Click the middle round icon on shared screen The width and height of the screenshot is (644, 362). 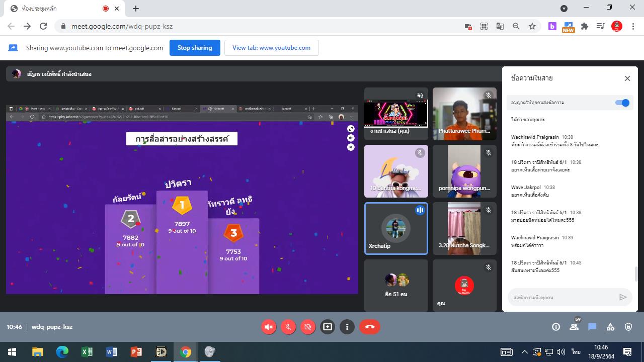[351, 138]
